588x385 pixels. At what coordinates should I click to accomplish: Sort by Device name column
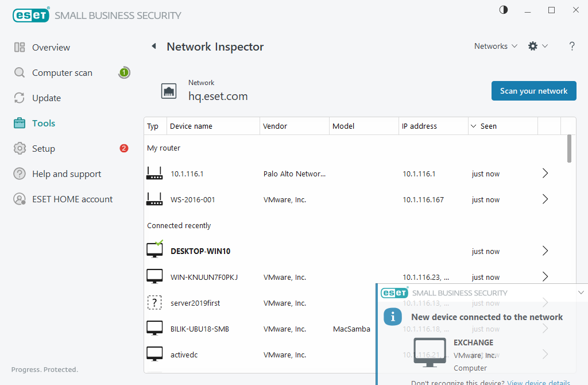(213, 126)
